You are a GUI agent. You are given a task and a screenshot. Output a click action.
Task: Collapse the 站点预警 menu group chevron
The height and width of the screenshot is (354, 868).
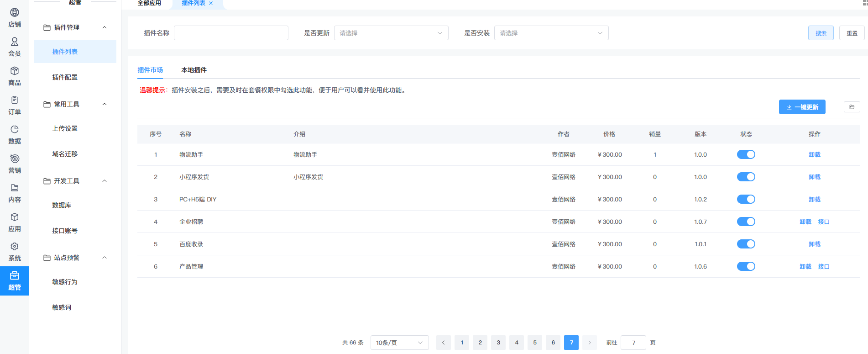click(x=105, y=258)
